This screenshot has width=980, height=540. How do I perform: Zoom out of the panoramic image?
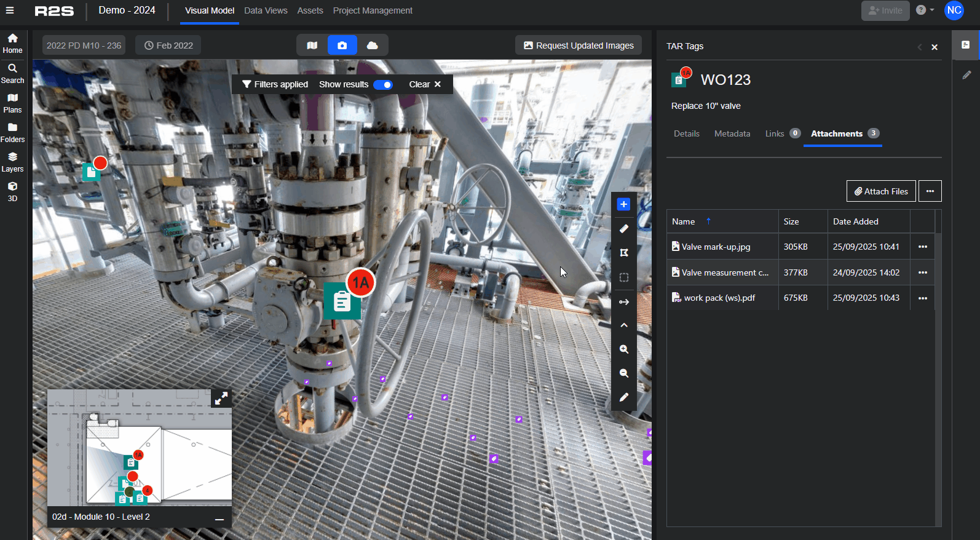coord(623,373)
